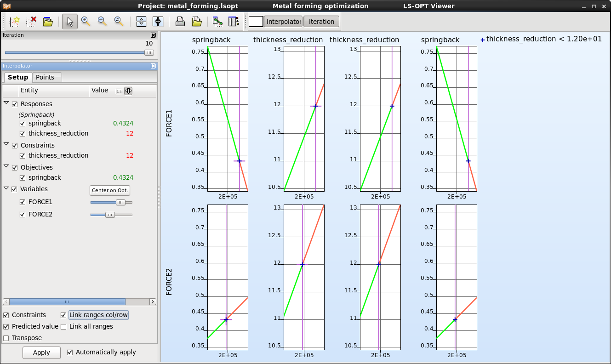Click the (Springback) case label
The image size is (611, 364).
pyautogui.click(x=36, y=114)
